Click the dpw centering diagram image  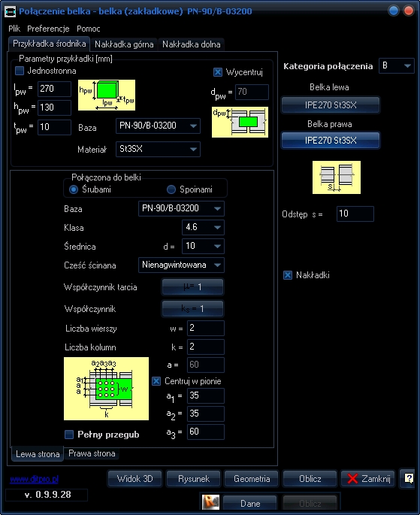[240, 122]
